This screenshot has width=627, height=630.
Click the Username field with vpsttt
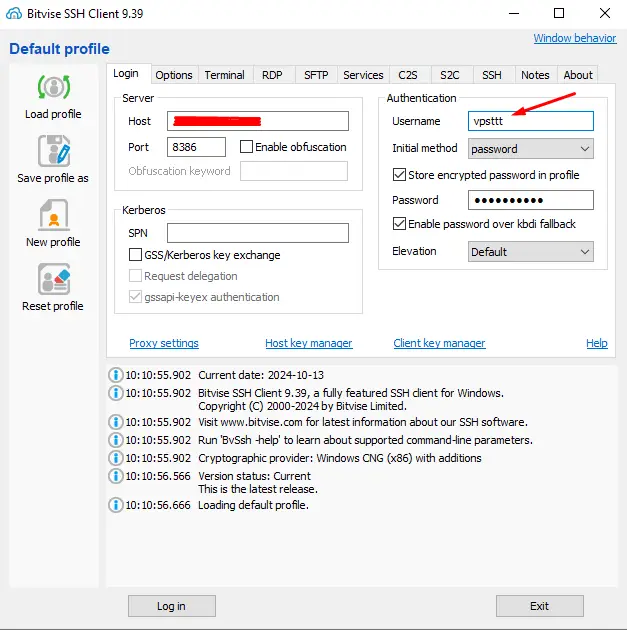point(531,121)
